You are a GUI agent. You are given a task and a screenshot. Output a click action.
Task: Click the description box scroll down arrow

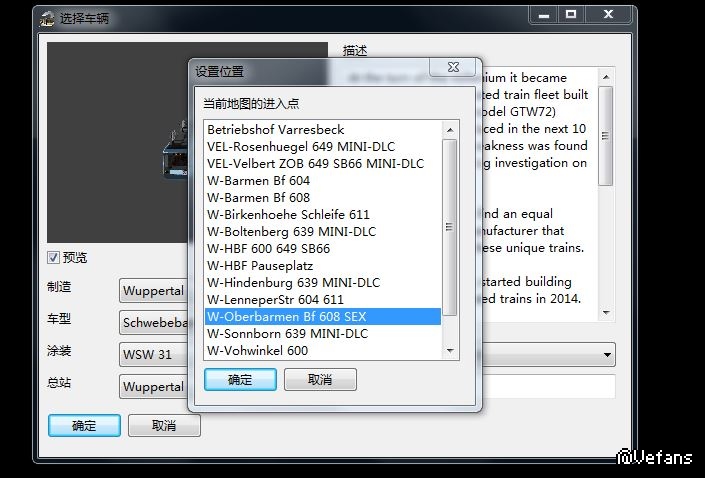click(x=606, y=313)
